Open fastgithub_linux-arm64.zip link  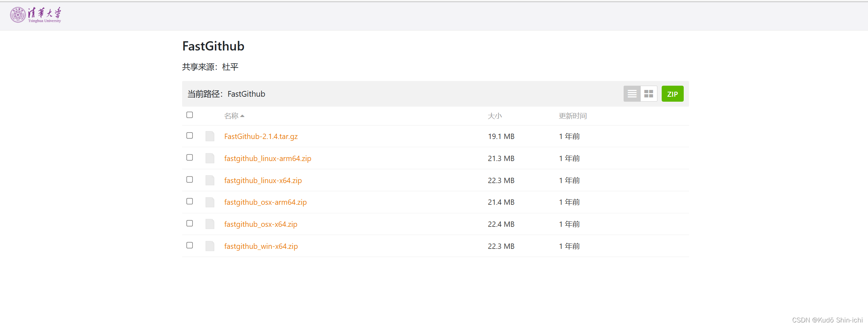(x=268, y=159)
